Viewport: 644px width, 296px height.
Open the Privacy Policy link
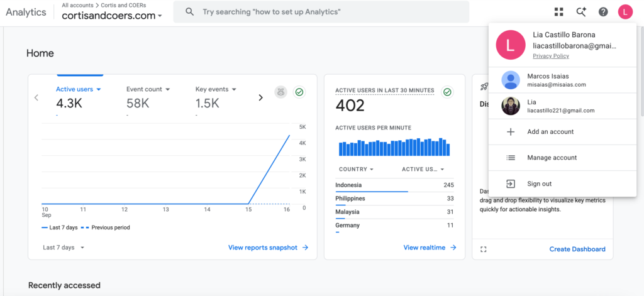click(551, 56)
